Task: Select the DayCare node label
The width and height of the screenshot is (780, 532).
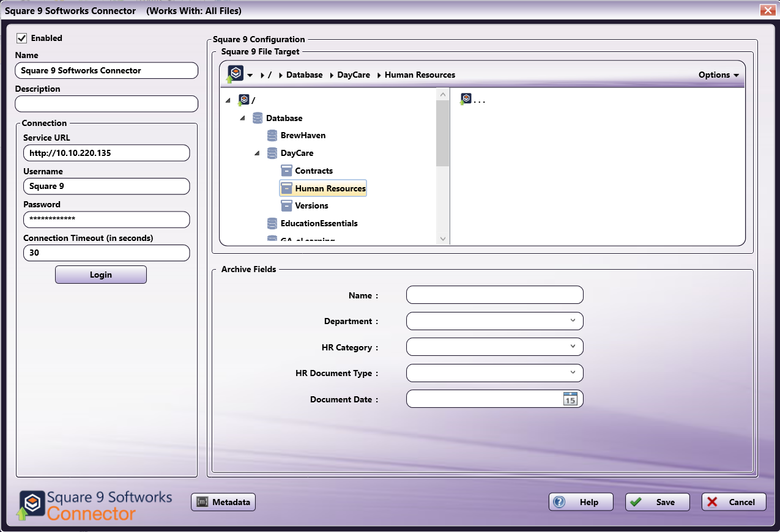Action: (x=297, y=153)
